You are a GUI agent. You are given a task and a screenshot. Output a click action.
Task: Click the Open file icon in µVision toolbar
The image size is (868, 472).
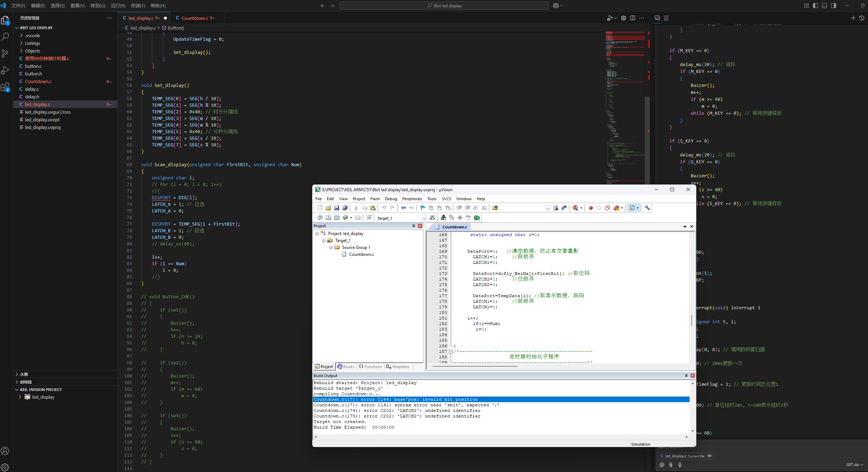[x=328, y=208]
